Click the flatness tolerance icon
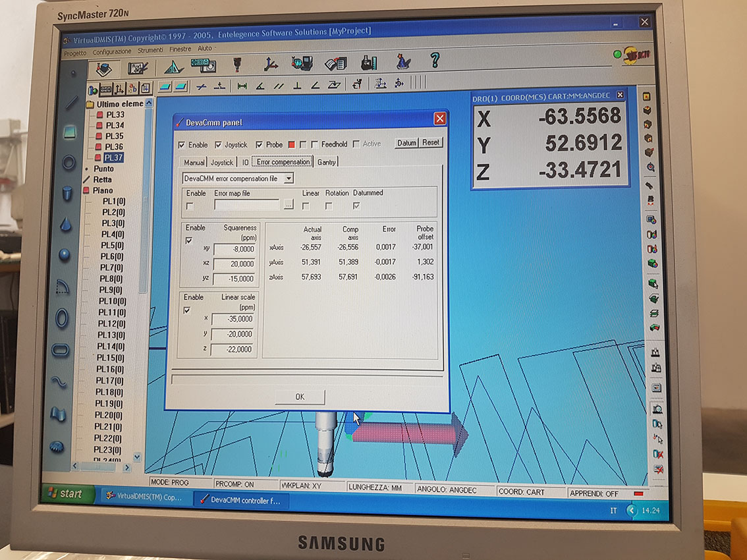747x560 pixels. (x=334, y=85)
